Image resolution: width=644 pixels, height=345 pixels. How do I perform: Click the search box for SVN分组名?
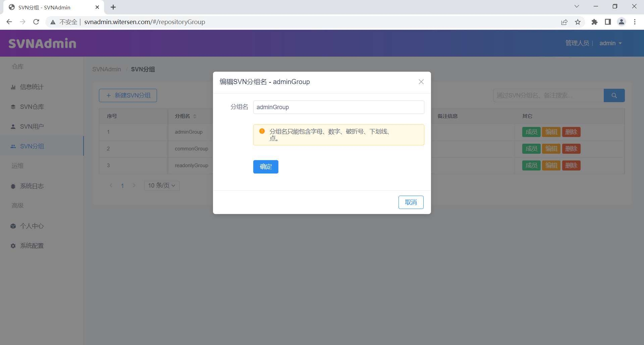pos(548,95)
